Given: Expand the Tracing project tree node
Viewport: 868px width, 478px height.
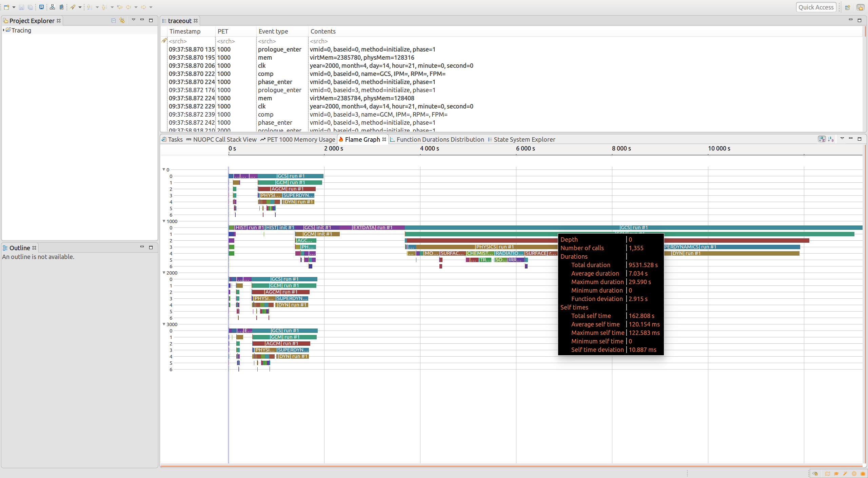Looking at the screenshot, I should pyautogui.click(x=3, y=30).
